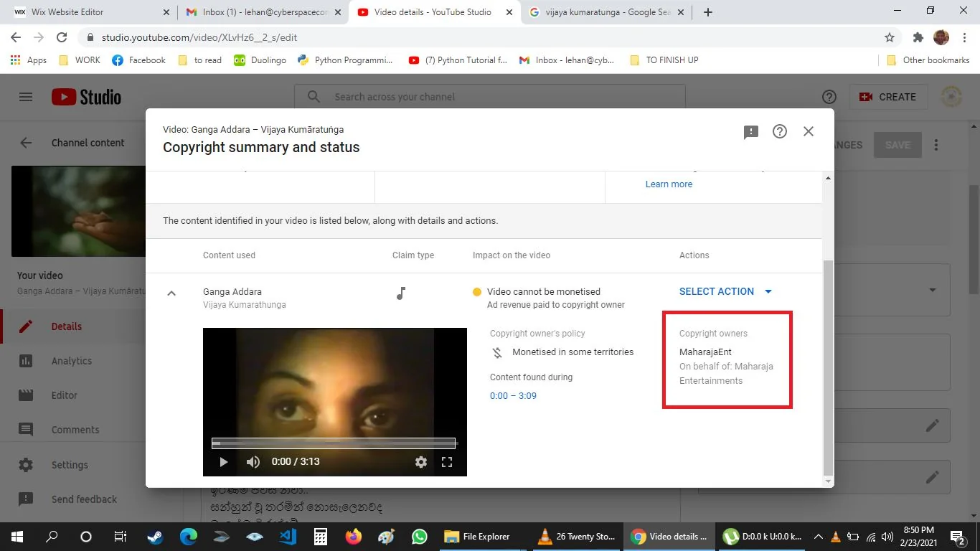Collapse the Ganga Addara claim row
Image resolution: width=980 pixels, height=551 pixels.
171,293
